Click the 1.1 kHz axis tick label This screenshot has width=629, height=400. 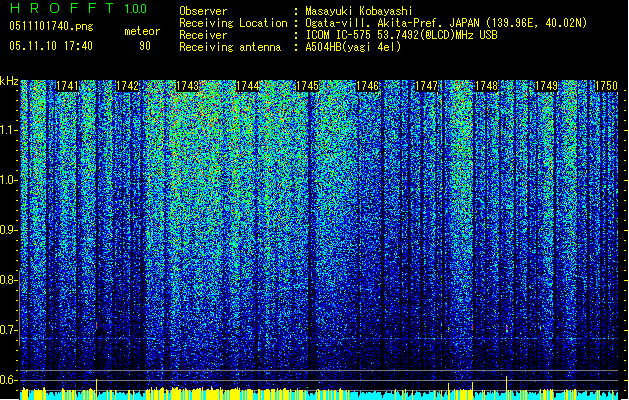(x=8, y=130)
